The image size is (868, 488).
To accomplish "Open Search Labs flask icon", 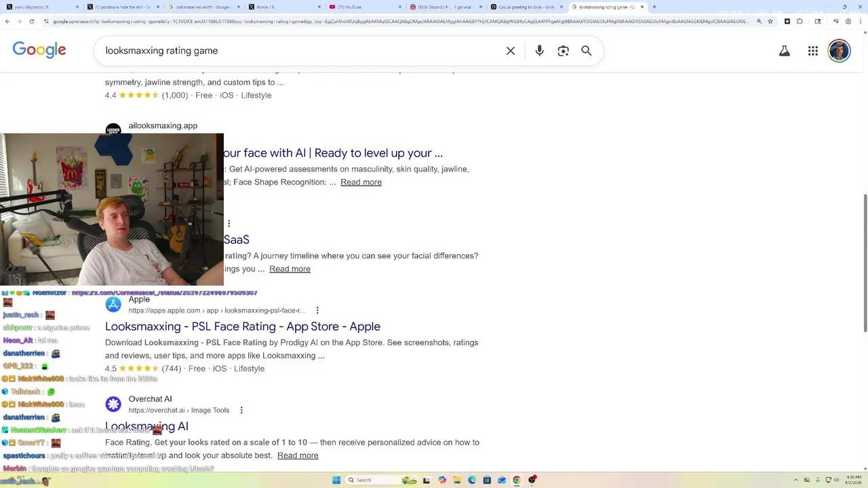I will coord(785,51).
